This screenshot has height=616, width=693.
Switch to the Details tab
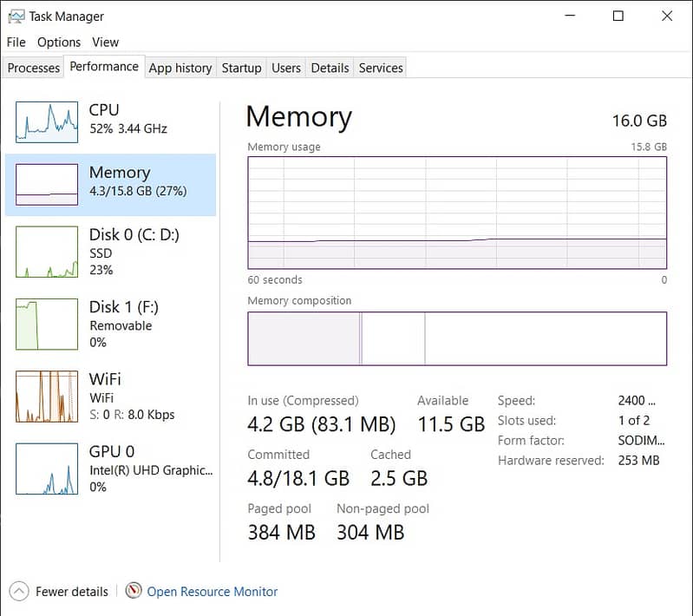[x=330, y=68]
